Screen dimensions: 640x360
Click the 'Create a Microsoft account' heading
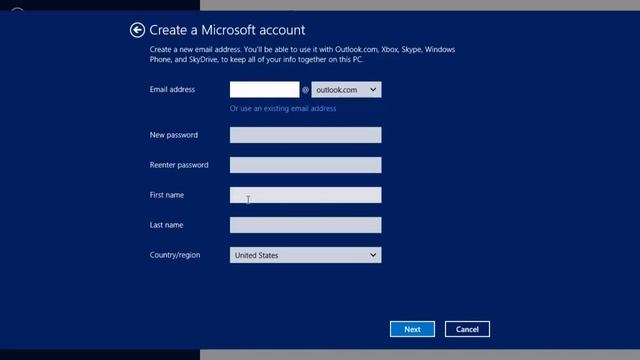227,30
